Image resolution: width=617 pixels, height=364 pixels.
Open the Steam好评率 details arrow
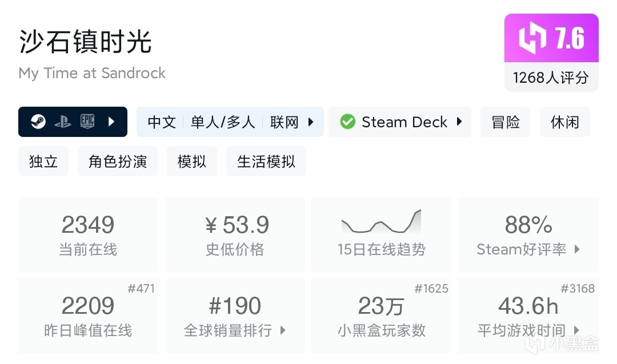[577, 249]
